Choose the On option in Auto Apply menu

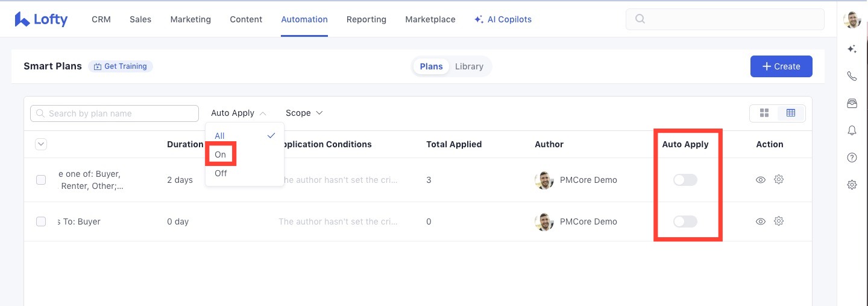coord(221,155)
